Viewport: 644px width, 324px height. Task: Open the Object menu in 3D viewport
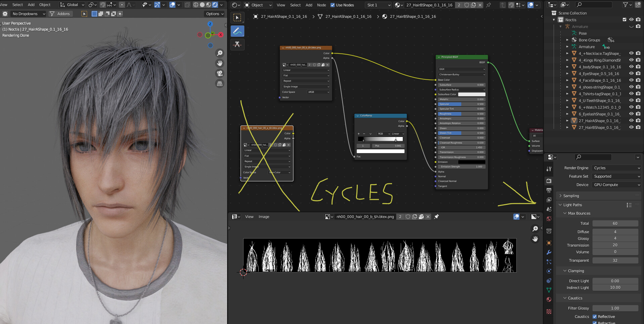point(45,5)
